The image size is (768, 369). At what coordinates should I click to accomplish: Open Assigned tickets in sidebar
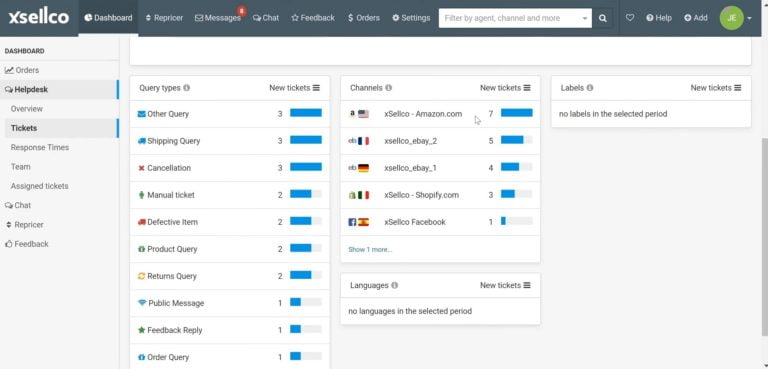40,186
